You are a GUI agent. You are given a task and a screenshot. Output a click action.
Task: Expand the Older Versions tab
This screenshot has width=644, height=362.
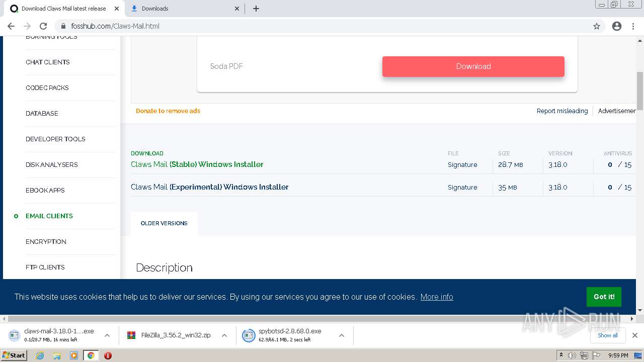pos(164,223)
